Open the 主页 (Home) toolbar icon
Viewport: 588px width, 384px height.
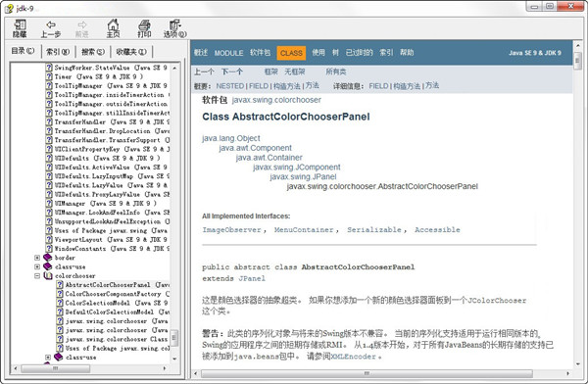pyautogui.click(x=113, y=28)
